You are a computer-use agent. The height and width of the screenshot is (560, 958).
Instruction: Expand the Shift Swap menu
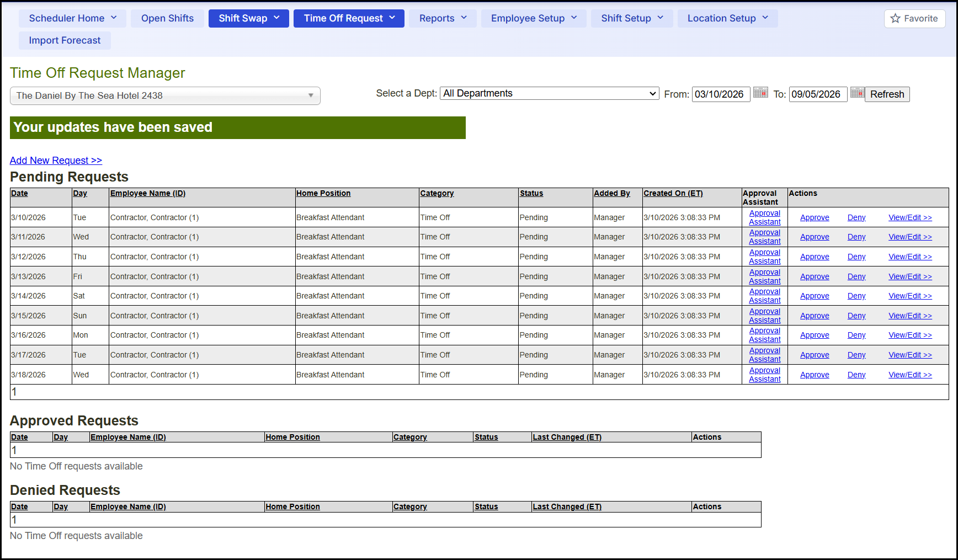[x=248, y=19]
